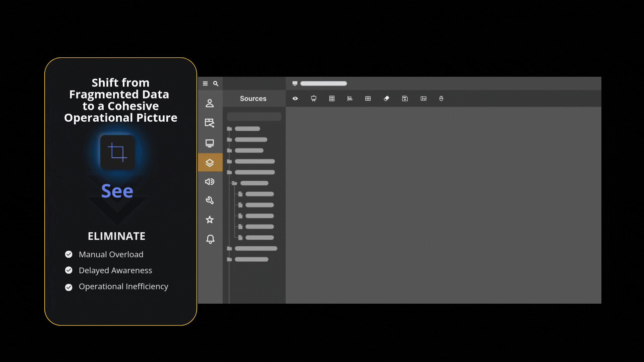Open the speaker audio icon in sidebar
The image size is (644, 362).
point(210,182)
